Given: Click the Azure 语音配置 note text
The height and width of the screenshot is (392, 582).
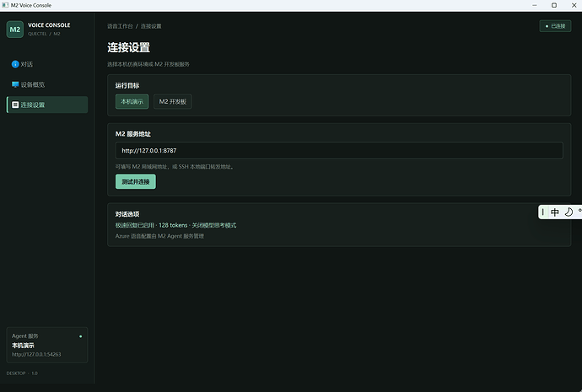Looking at the screenshot, I should (159, 236).
